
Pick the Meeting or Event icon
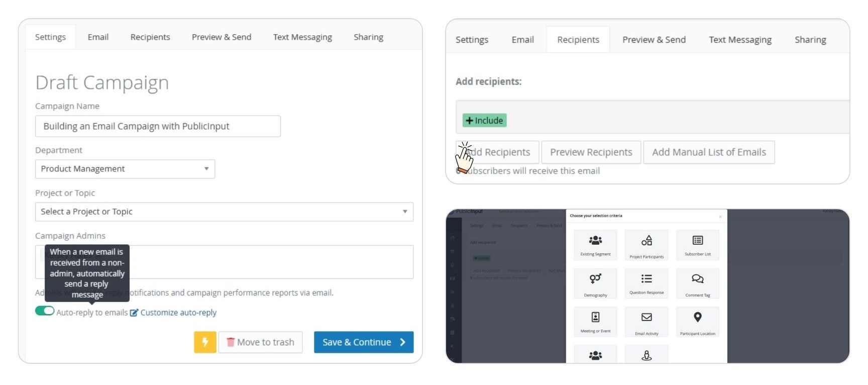(595, 317)
